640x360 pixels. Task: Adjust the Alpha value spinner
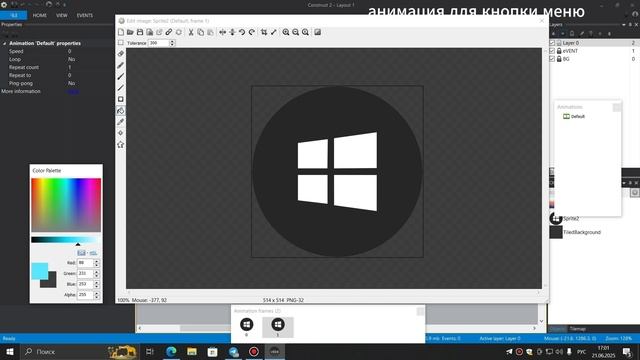click(x=96, y=295)
